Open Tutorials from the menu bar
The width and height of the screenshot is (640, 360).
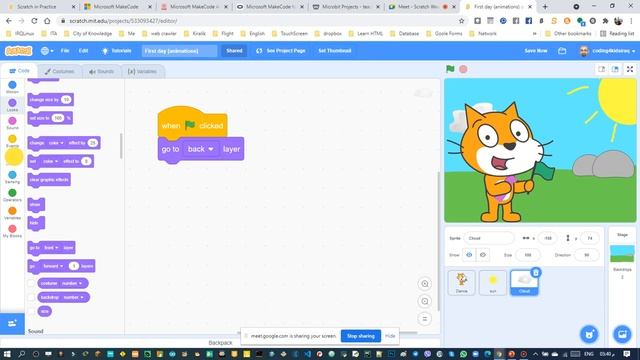click(x=117, y=51)
